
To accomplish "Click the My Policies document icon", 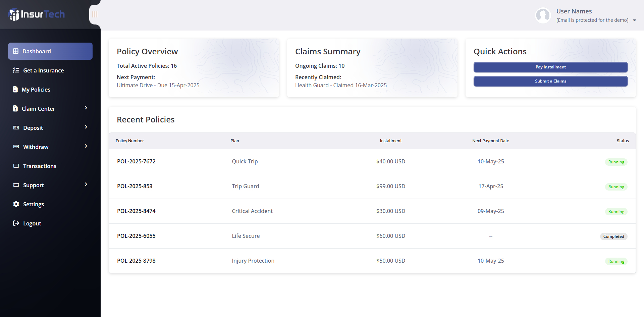I will click(x=15, y=90).
